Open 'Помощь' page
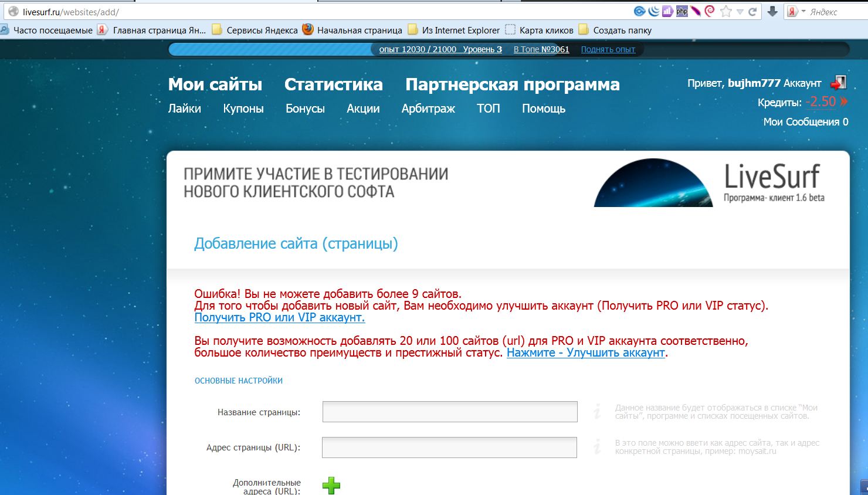Screen dimensions: 868x495 pyautogui.click(x=544, y=109)
